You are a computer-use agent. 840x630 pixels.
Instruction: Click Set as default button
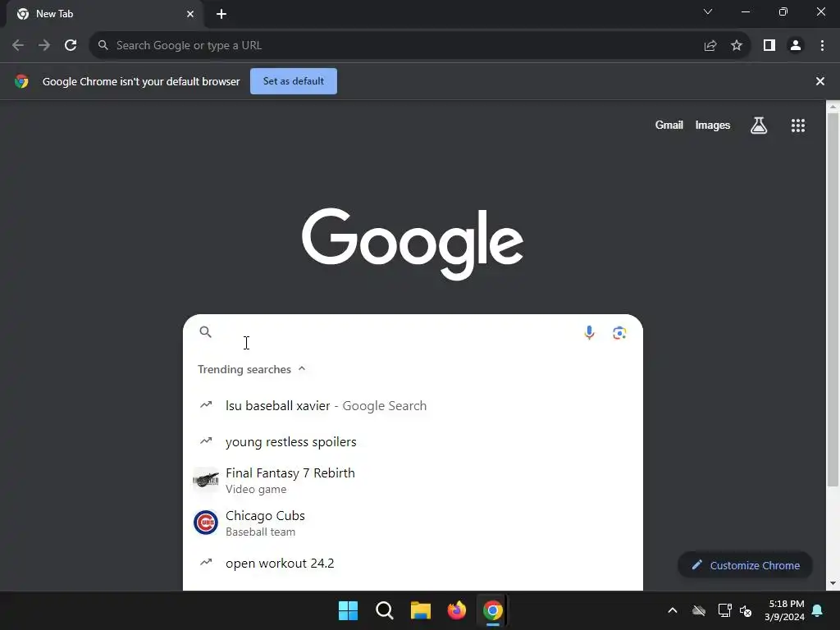(x=294, y=81)
